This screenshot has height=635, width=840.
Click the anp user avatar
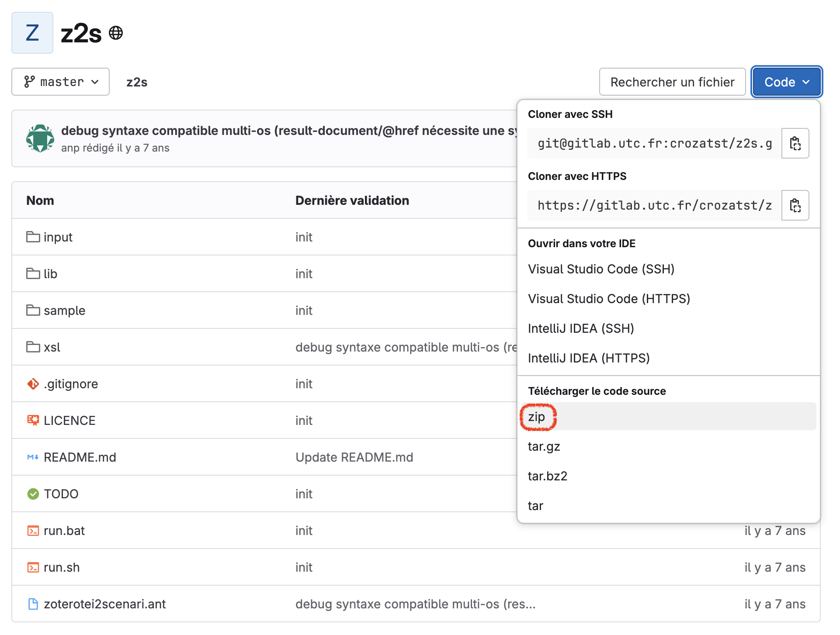[40, 138]
